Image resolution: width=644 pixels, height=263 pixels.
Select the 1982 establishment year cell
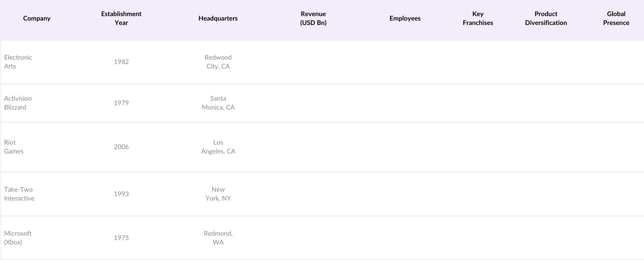click(121, 62)
